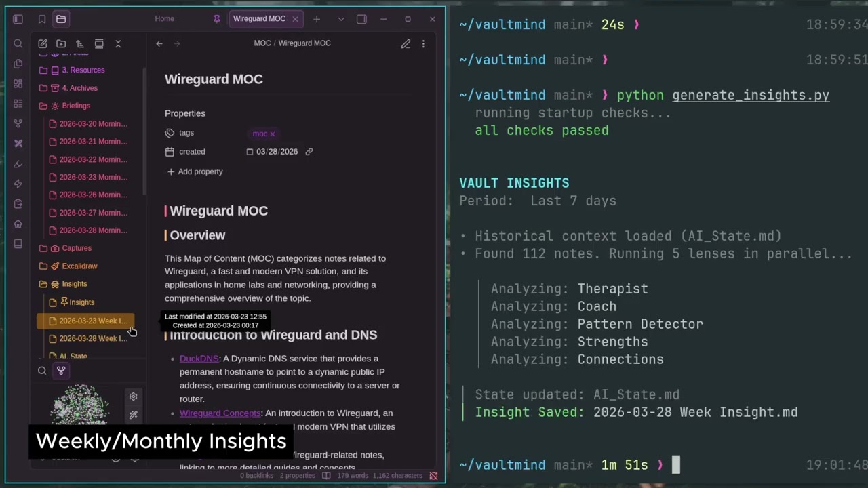Navigate back in note history
The width and height of the screenshot is (868, 488).
pyautogui.click(x=159, y=43)
